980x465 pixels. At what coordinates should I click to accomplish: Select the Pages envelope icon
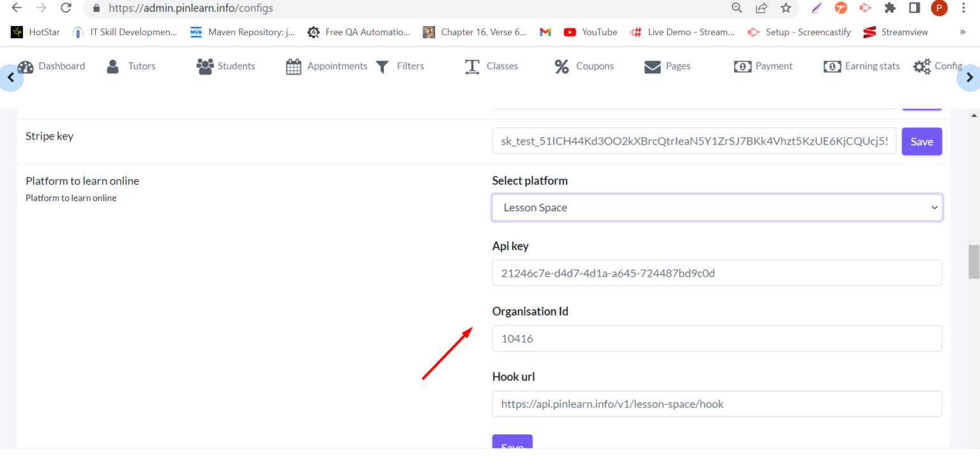651,66
